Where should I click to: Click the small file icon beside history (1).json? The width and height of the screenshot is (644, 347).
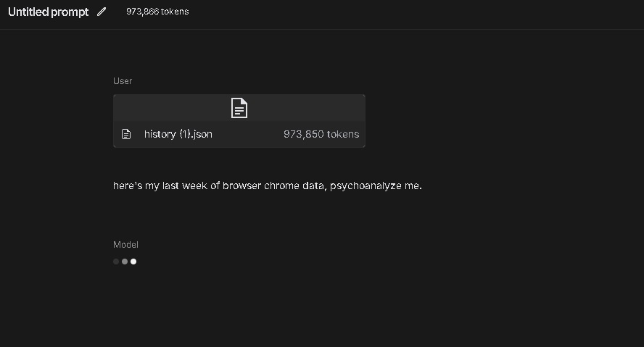pos(126,134)
